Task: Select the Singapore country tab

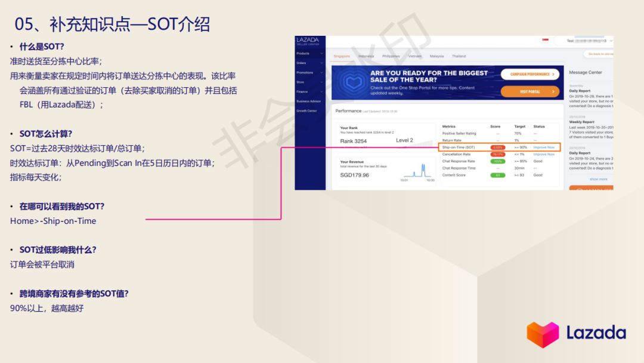Action: point(342,56)
